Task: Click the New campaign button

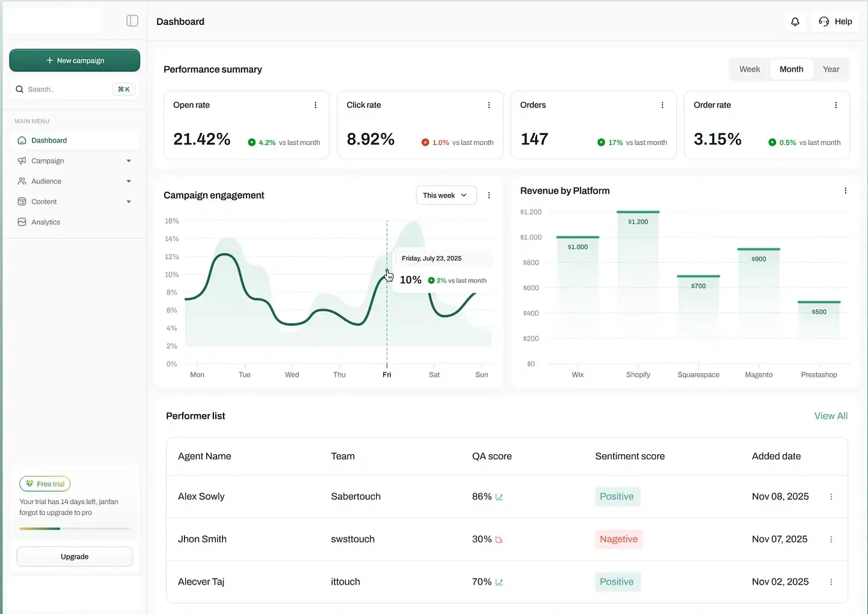Action: 75,61
